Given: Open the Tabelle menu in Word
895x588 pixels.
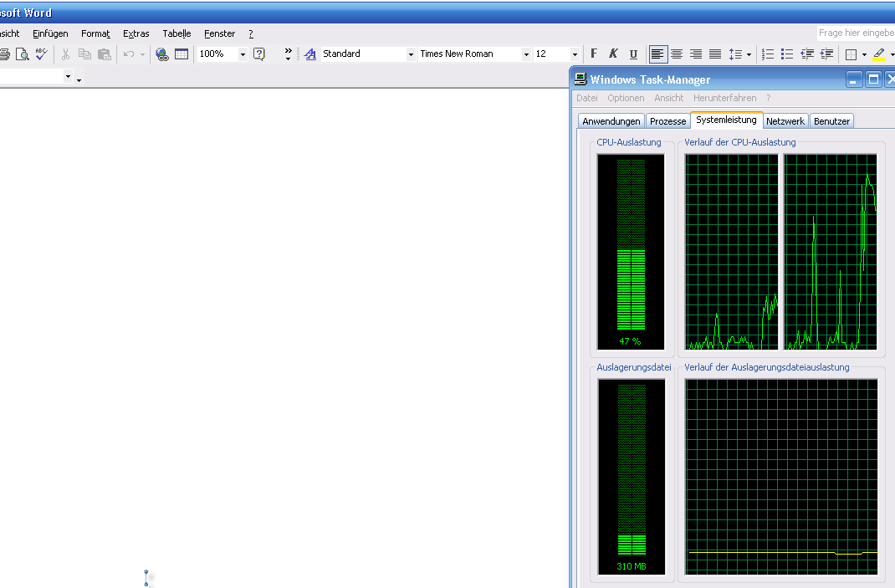Looking at the screenshot, I should pyautogui.click(x=177, y=33).
